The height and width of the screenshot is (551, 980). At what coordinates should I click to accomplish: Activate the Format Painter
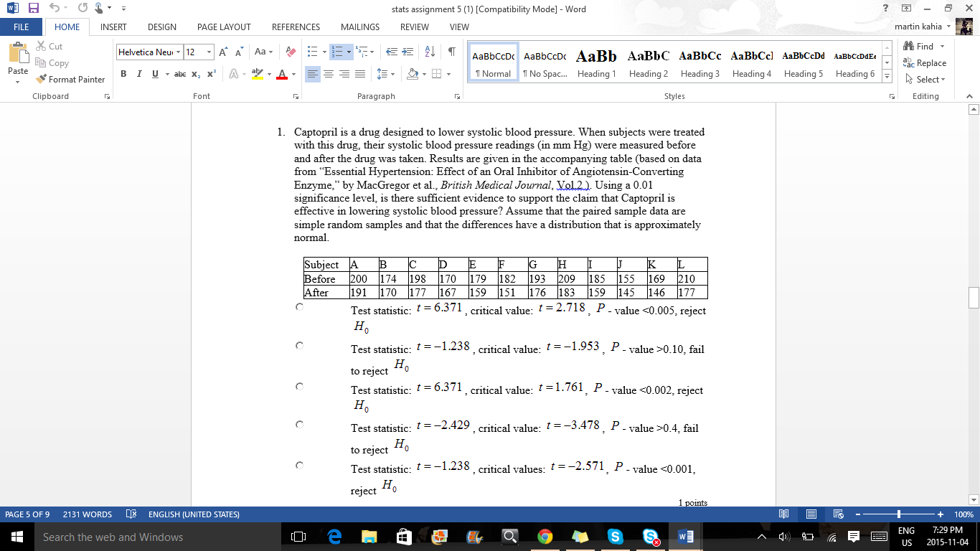coord(70,80)
